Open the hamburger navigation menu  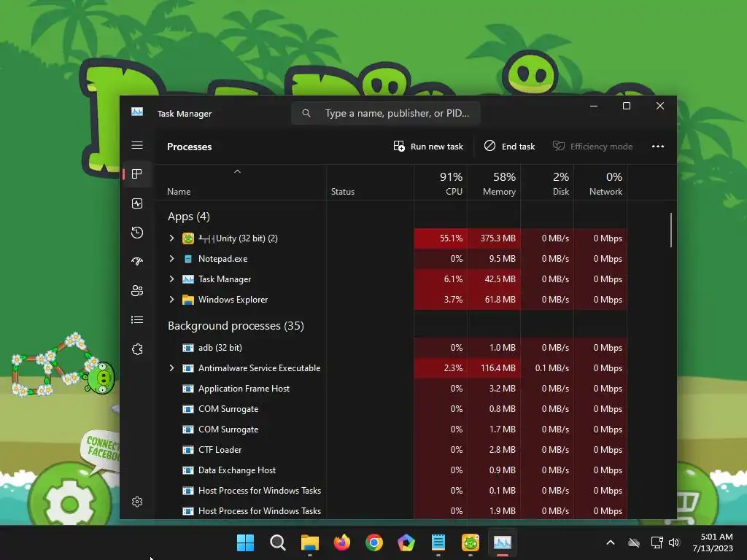(x=137, y=145)
